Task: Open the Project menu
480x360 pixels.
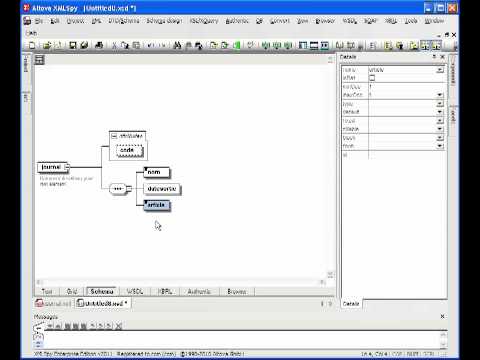Action: (x=76, y=21)
